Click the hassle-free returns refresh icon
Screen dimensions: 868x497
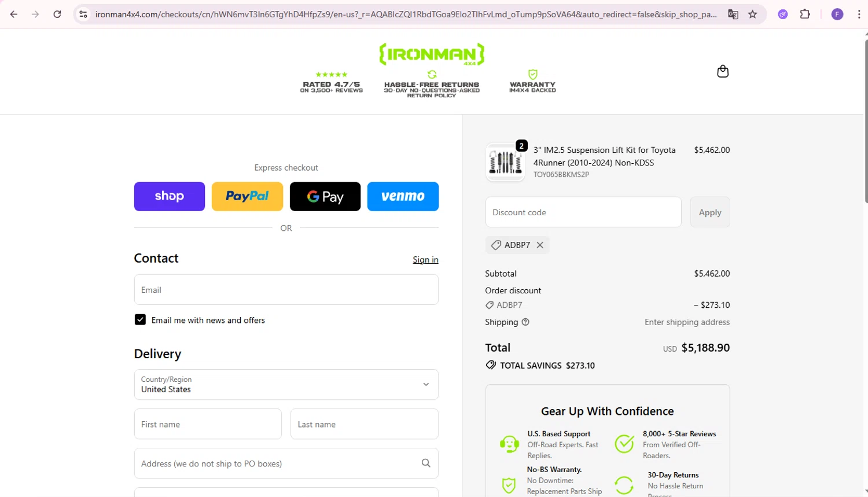pos(432,75)
